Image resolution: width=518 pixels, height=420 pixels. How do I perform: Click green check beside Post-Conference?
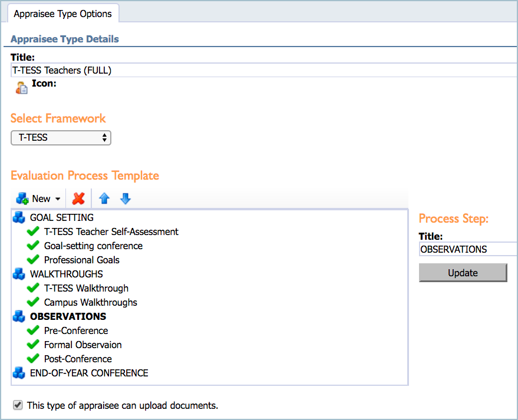point(33,359)
